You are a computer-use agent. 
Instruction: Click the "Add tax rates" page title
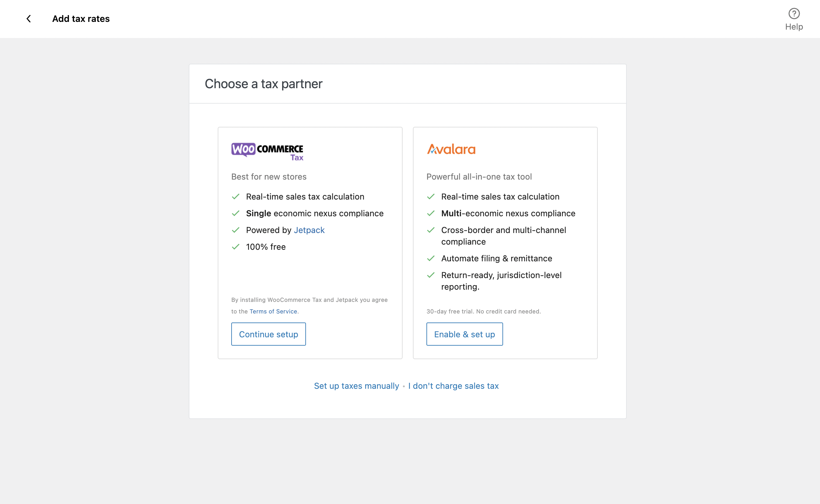click(81, 19)
